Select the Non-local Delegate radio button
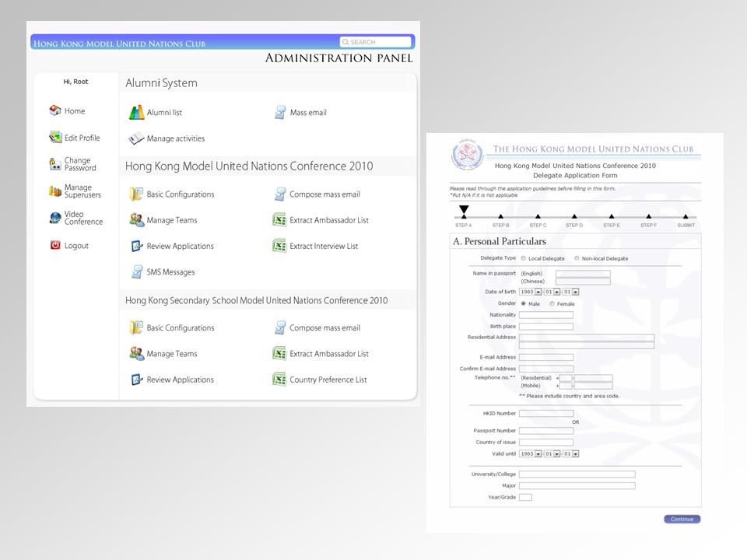The image size is (747, 560). pos(577,258)
